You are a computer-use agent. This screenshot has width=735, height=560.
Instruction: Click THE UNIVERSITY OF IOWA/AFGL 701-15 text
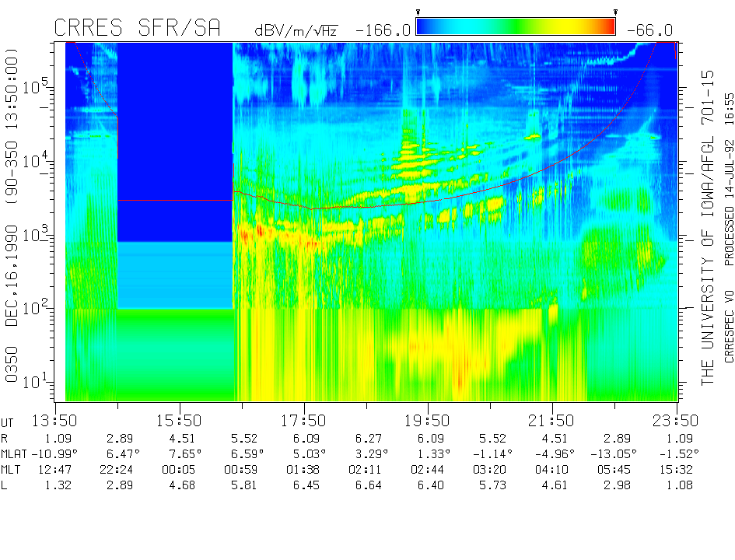pos(707,228)
